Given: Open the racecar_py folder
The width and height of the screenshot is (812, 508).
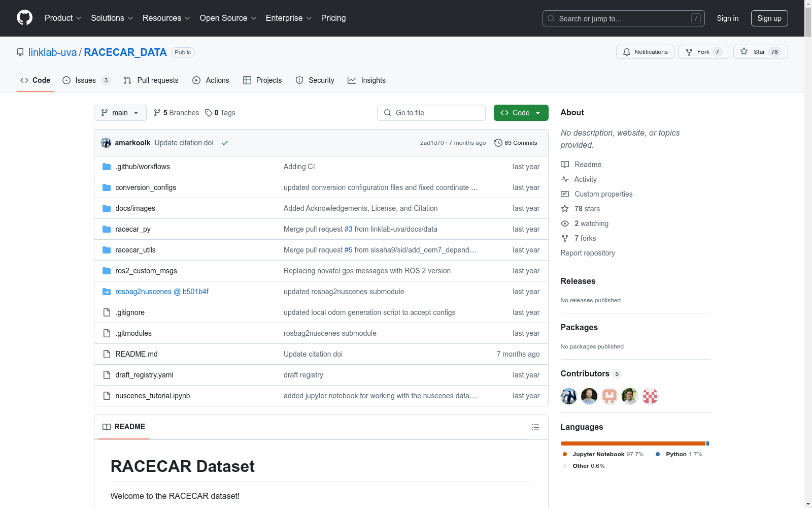Looking at the screenshot, I should point(133,229).
